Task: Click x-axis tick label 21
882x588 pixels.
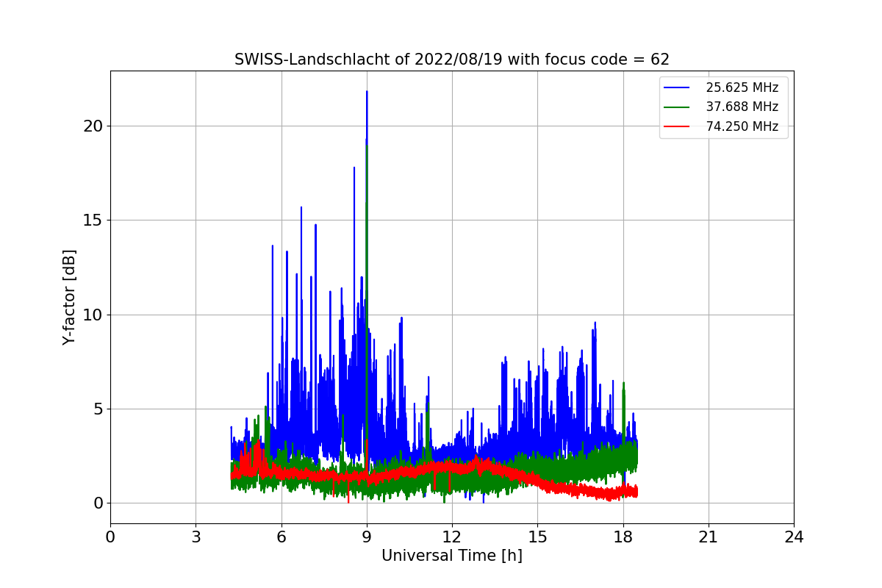Action: [709, 537]
